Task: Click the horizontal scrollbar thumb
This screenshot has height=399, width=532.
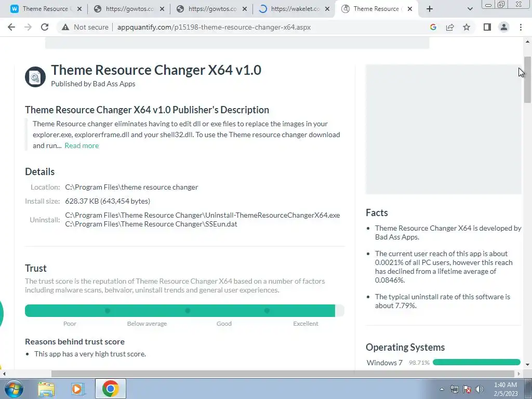Action: 283,374
